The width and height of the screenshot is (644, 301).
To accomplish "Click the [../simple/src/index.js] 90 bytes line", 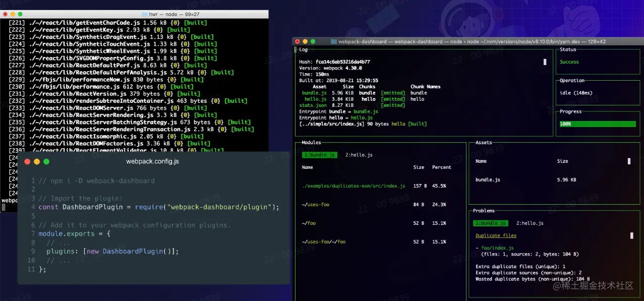I will click(x=363, y=124).
